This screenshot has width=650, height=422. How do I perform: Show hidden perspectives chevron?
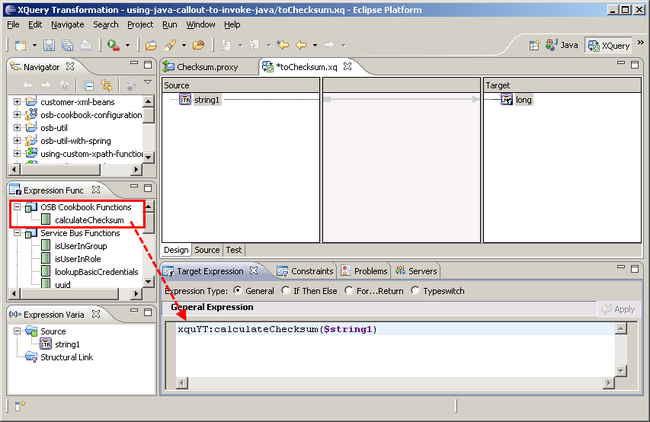tap(640, 42)
